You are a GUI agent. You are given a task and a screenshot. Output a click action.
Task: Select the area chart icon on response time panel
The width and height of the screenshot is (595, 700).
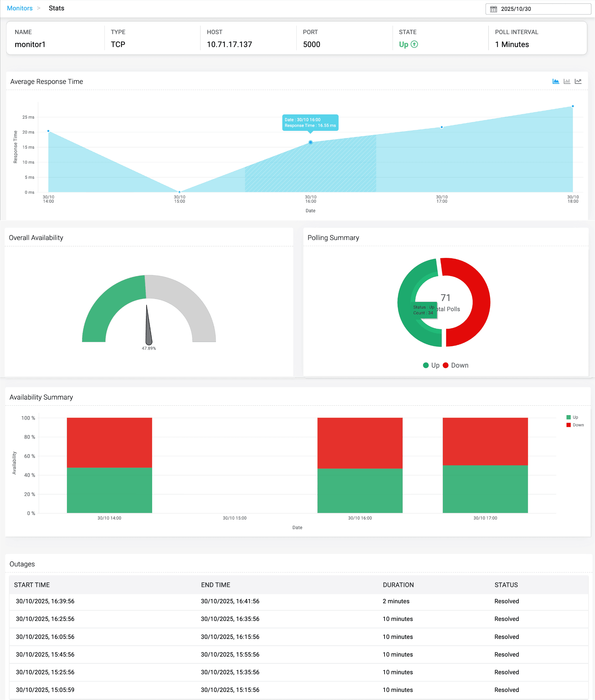click(556, 81)
